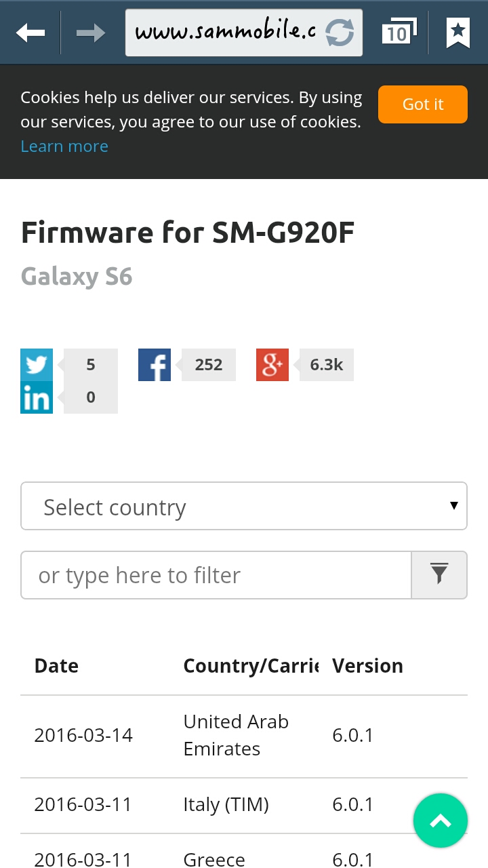
Task: Open United Arab Emirates firmware row
Action: (244, 736)
